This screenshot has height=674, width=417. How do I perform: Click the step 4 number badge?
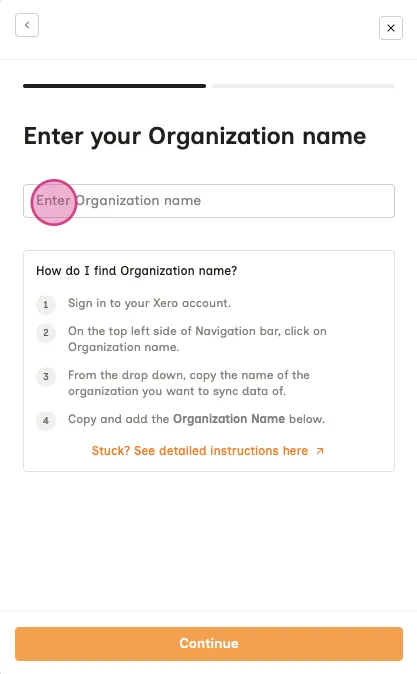[46, 420]
